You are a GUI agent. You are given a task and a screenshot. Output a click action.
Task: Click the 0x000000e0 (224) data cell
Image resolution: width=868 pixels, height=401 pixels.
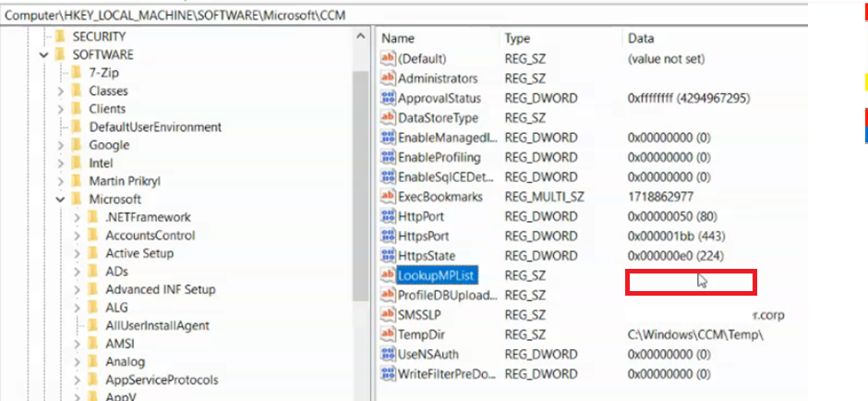(x=675, y=256)
